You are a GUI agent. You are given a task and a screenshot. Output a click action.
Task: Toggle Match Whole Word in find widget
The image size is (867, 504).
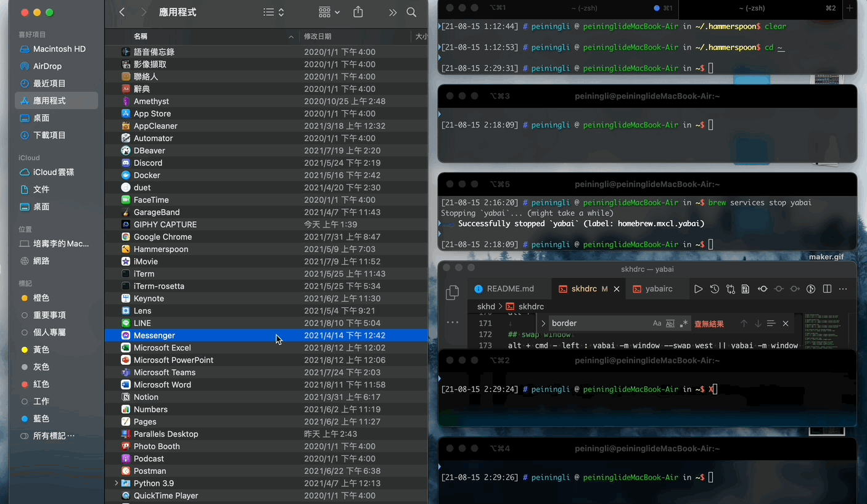670,323
